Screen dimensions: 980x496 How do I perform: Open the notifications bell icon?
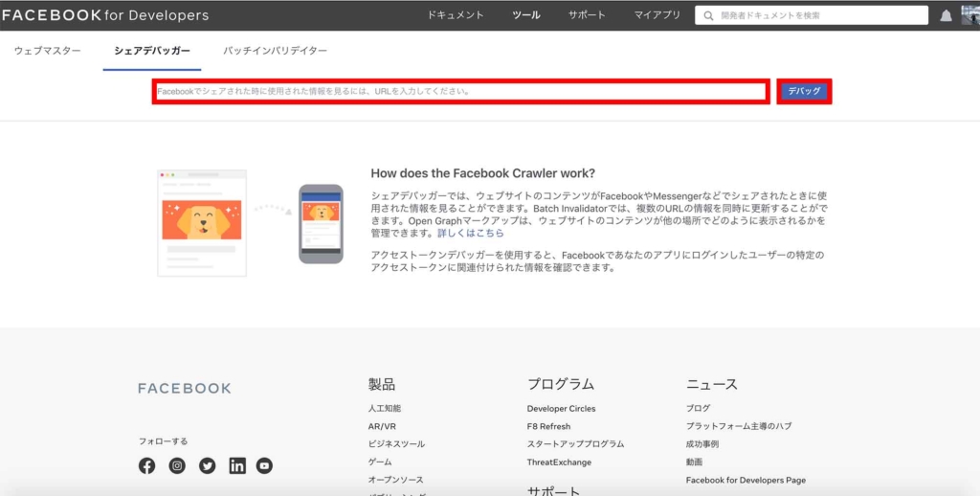(946, 15)
